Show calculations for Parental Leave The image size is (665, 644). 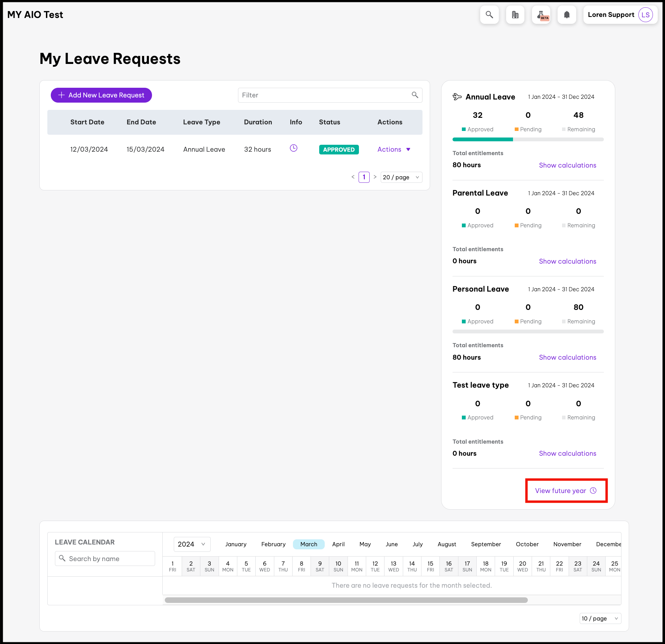coord(568,261)
